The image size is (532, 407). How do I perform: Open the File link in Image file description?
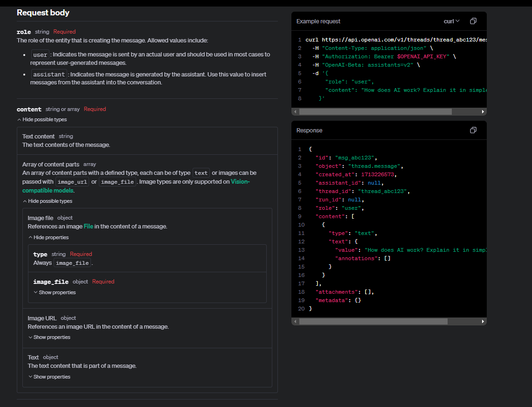click(x=88, y=226)
